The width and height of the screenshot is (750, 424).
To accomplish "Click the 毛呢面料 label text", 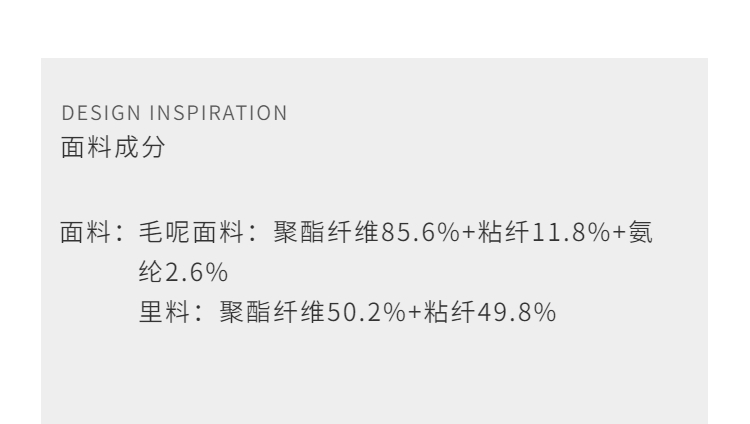I will [185, 234].
